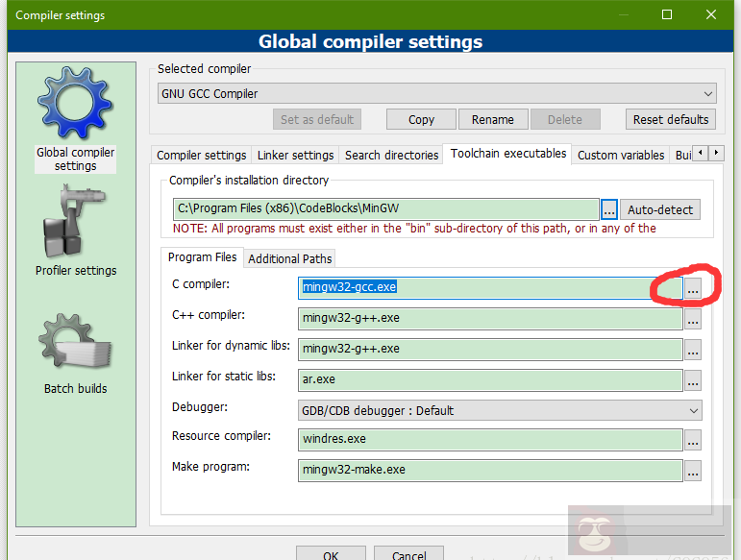Open Batch builds section
Viewport: 741px width, 560px height.
click(75, 353)
